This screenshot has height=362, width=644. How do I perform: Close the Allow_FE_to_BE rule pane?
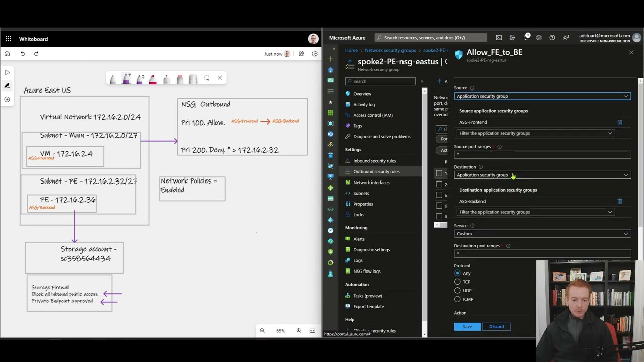(x=631, y=52)
